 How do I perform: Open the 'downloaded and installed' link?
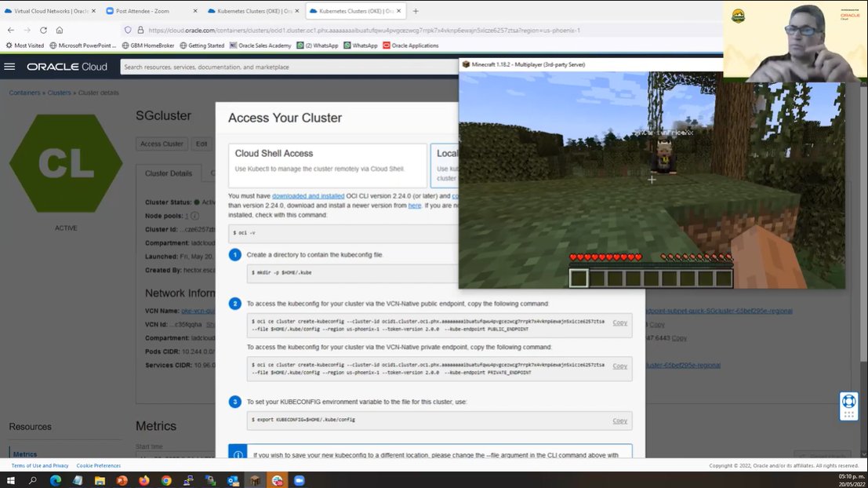[x=308, y=195]
